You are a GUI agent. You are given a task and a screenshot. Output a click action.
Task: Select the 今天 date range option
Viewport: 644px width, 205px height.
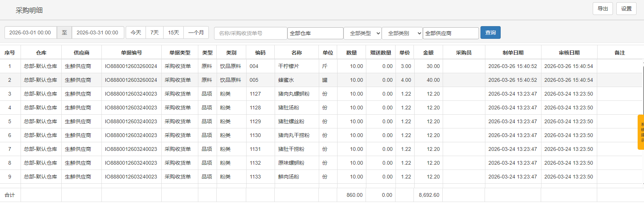tap(136, 32)
